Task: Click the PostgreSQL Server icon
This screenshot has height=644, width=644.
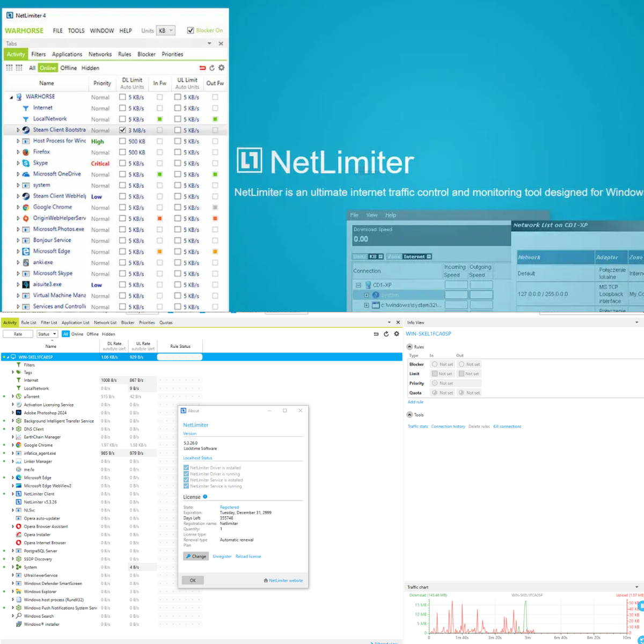Action: 19,551
